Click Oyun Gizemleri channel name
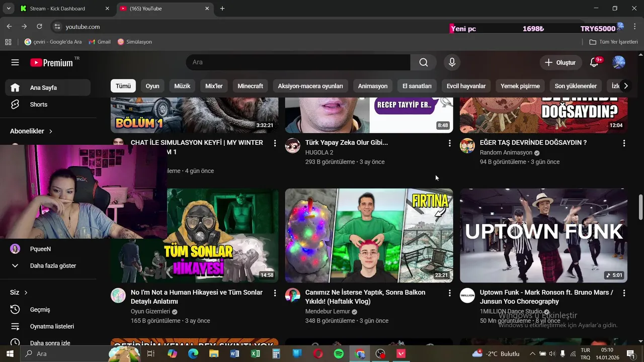The height and width of the screenshot is (362, 644). (x=150, y=312)
